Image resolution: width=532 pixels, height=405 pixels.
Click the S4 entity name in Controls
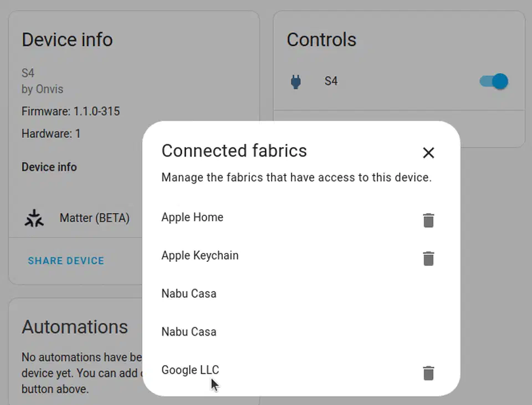[x=331, y=81]
